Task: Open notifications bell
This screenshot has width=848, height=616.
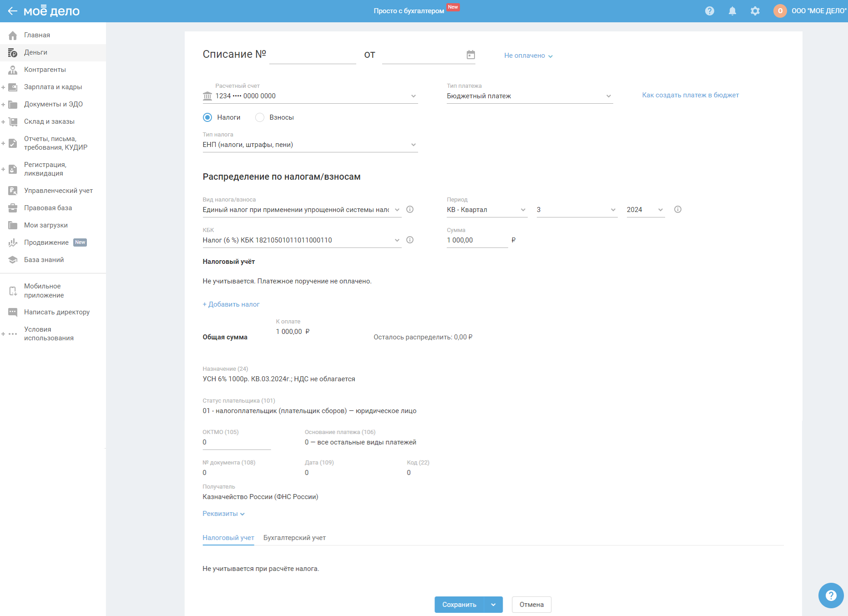Action: click(732, 11)
